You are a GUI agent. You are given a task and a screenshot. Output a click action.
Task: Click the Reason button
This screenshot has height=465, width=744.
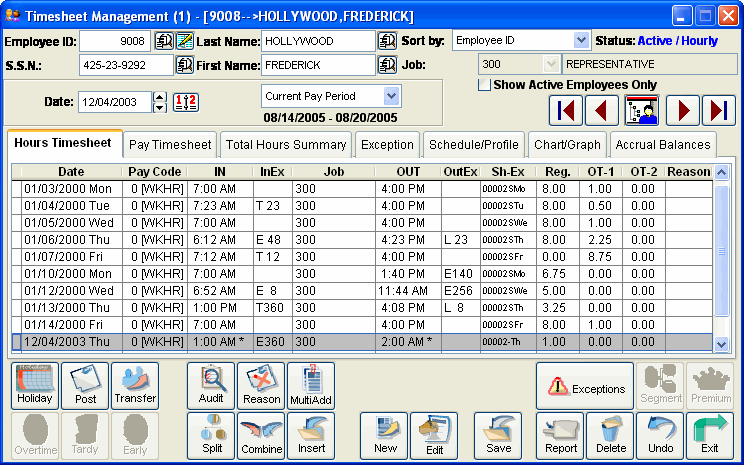pos(261,386)
